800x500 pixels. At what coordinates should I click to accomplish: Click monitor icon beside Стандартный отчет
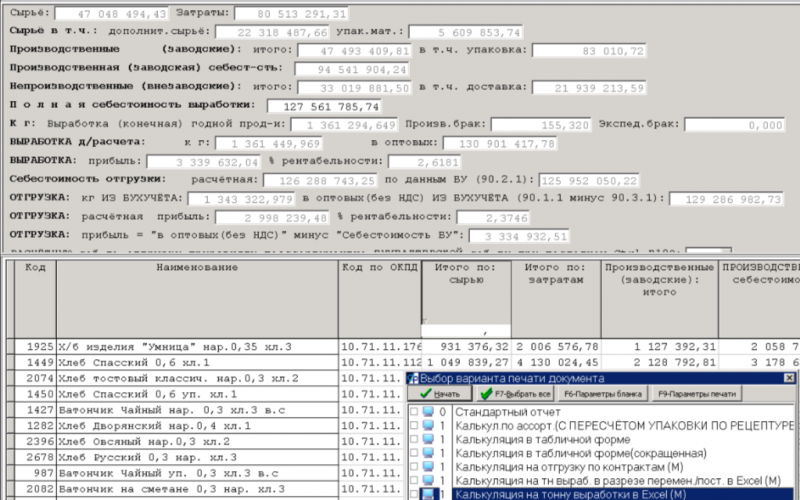pos(428,412)
